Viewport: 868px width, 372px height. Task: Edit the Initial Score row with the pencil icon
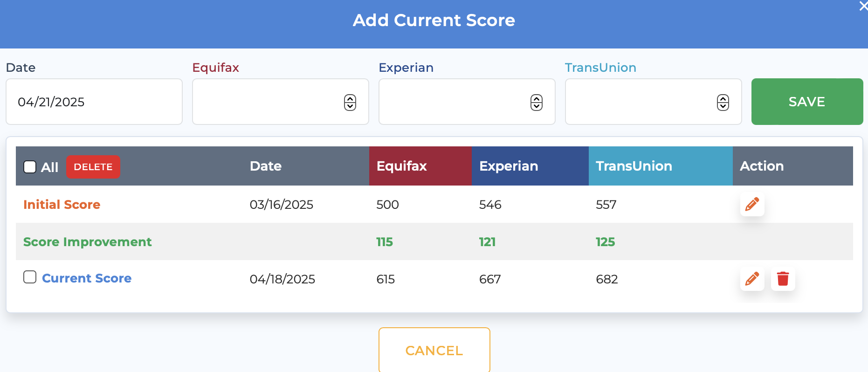pyautogui.click(x=752, y=204)
